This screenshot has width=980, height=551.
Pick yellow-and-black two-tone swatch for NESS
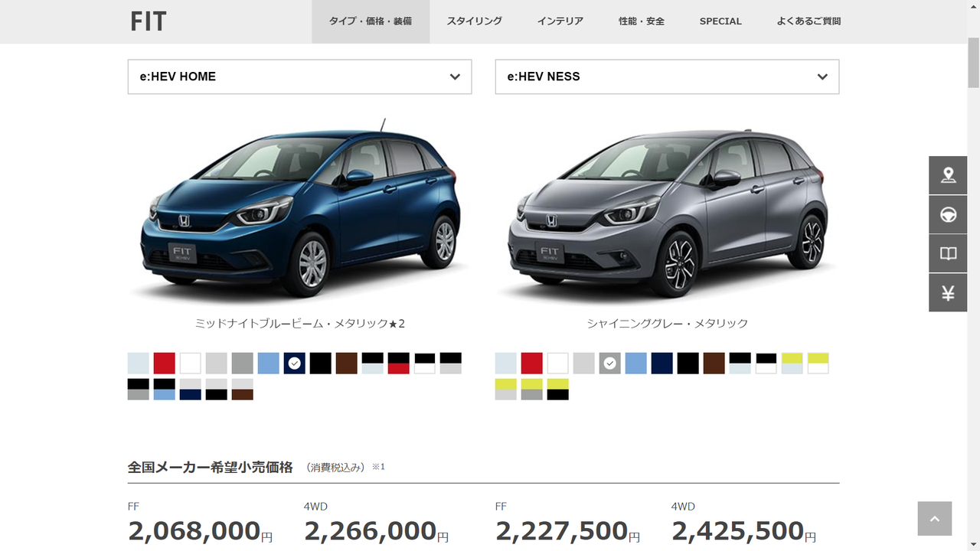(x=558, y=390)
